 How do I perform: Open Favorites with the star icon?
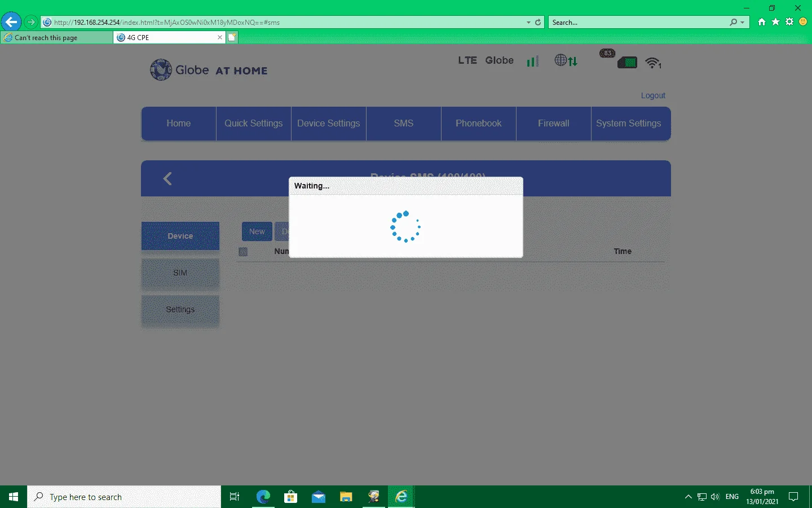(775, 22)
